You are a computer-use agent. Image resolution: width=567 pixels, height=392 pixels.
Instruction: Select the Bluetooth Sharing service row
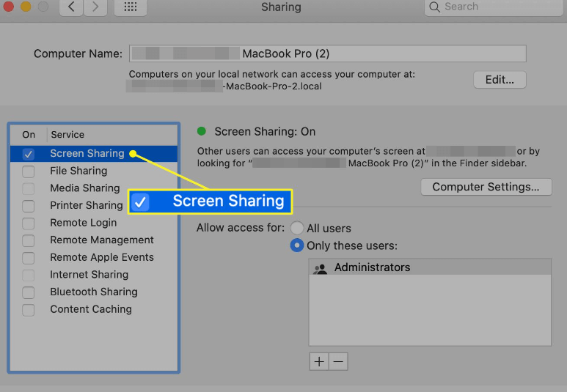click(94, 292)
